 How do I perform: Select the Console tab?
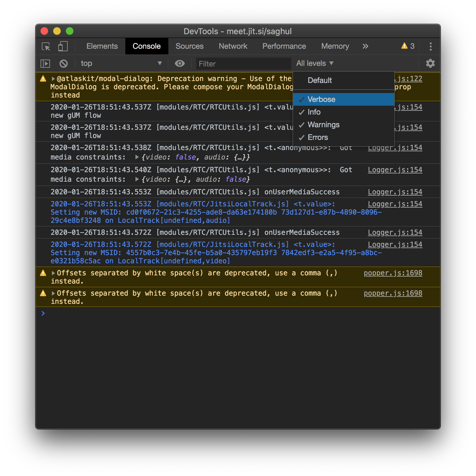pos(147,46)
